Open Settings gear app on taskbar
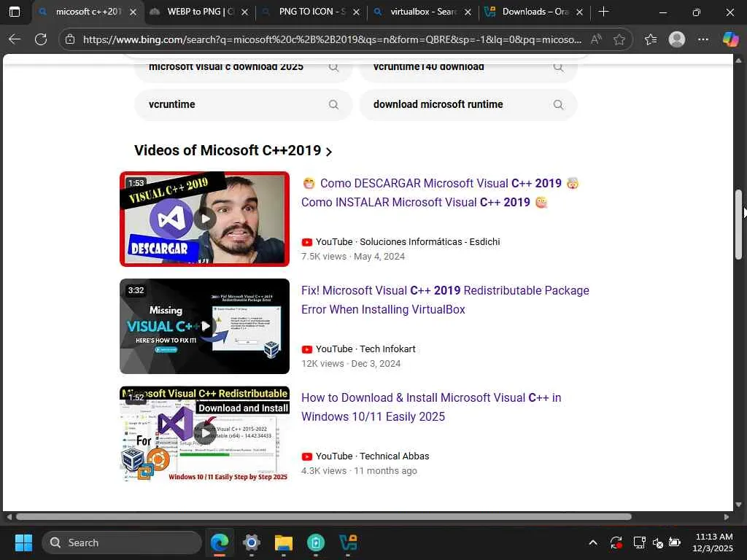The height and width of the screenshot is (560, 747). point(252,542)
